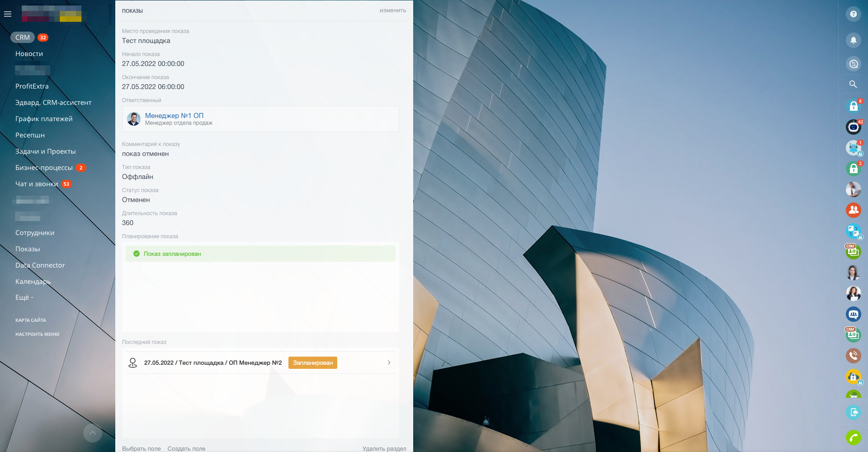Open Бизнес-процессы

(44, 168)
